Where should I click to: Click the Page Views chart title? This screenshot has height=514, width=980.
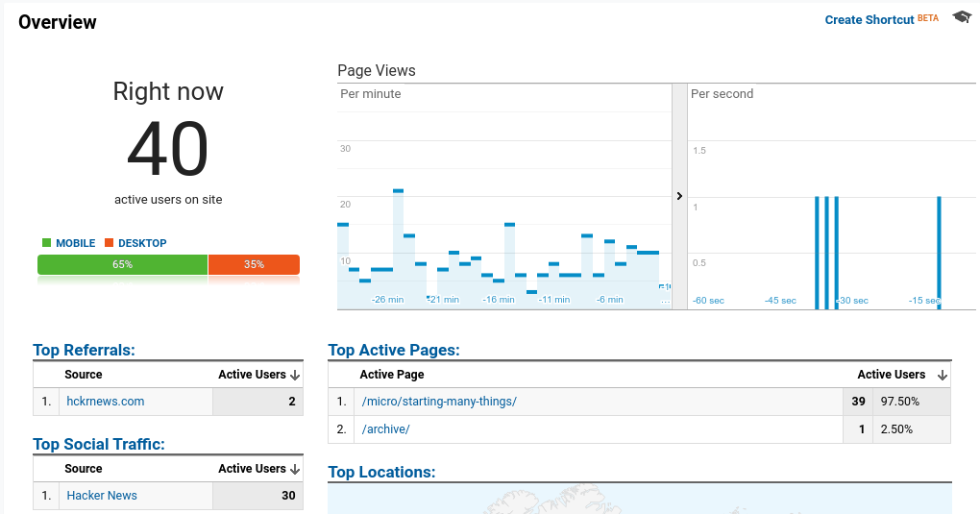(377, 71)
